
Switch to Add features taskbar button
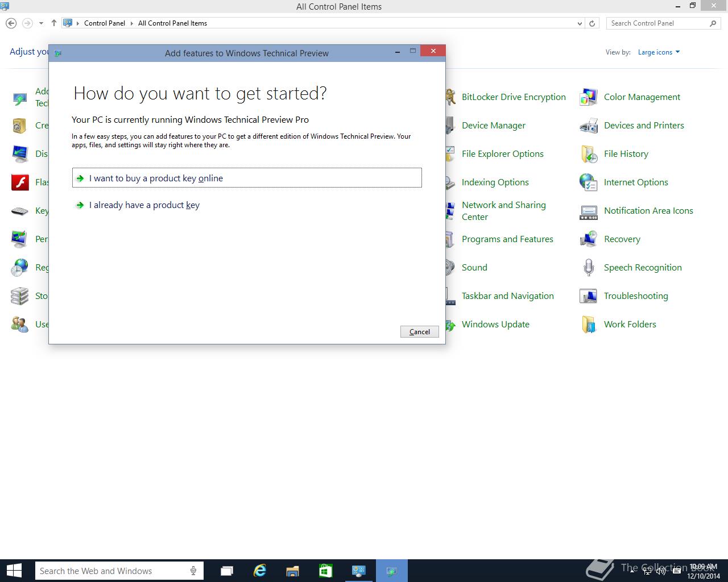coord(391,571)
